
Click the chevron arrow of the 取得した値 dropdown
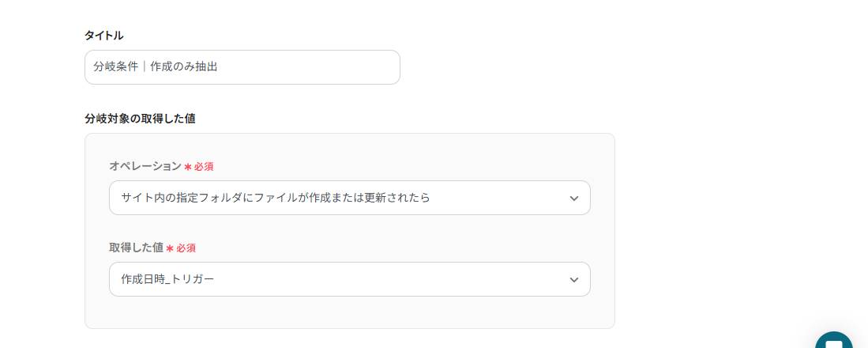[x=574, y=280]
